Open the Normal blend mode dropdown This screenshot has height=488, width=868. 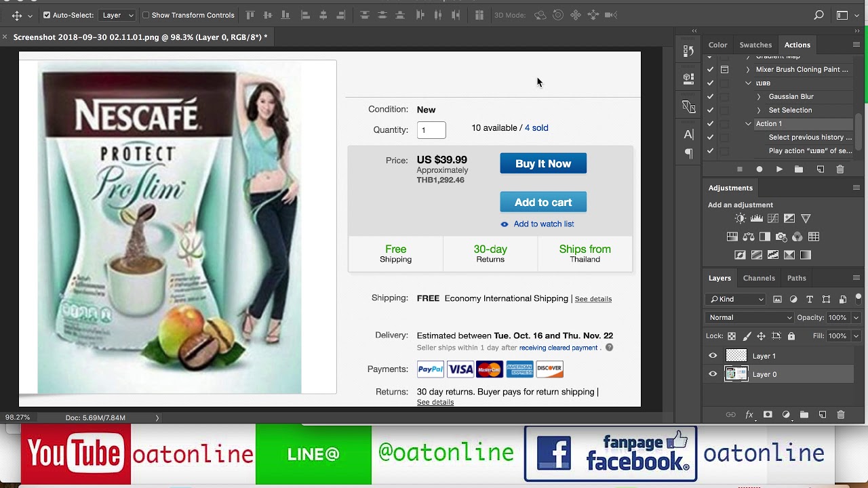(x=750, y=317)
